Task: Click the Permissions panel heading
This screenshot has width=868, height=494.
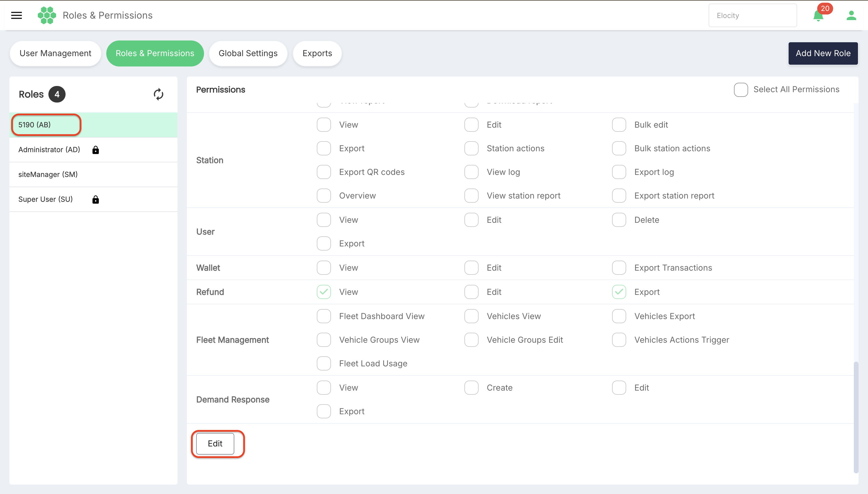Action: [x=221, y=90]
